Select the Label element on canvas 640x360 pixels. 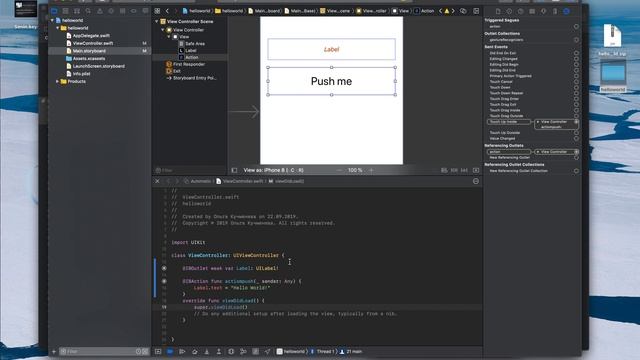[x=331, y=49]
